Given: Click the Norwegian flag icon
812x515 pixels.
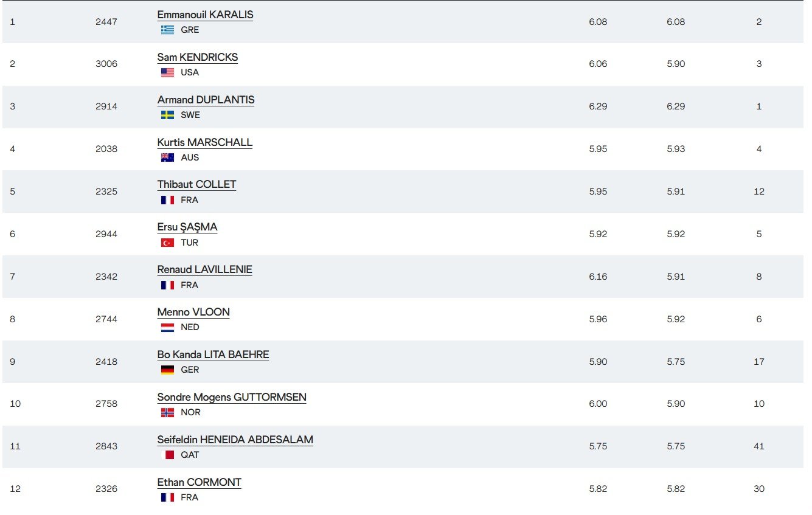Looking at the screenshot, I should tap(167, 412).
